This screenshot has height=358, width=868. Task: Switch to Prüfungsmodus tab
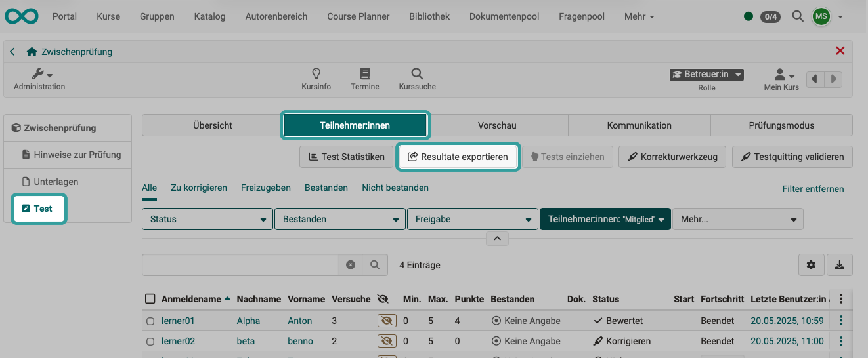[781, 125]
